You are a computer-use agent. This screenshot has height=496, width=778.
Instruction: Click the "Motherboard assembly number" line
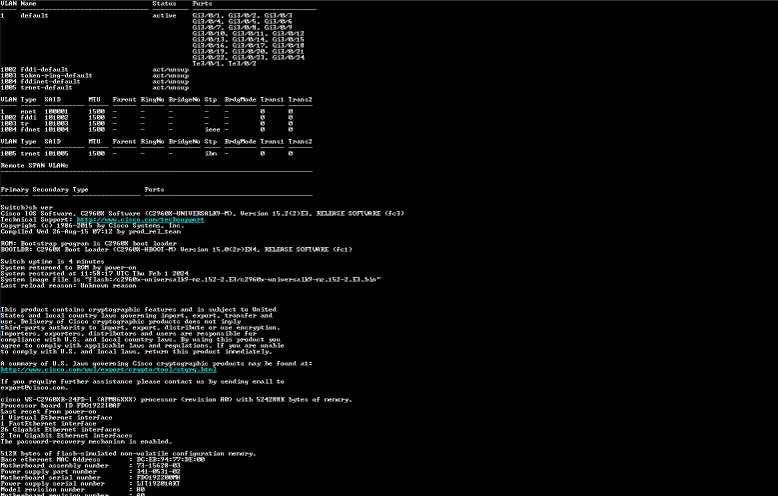coord(91,465)
